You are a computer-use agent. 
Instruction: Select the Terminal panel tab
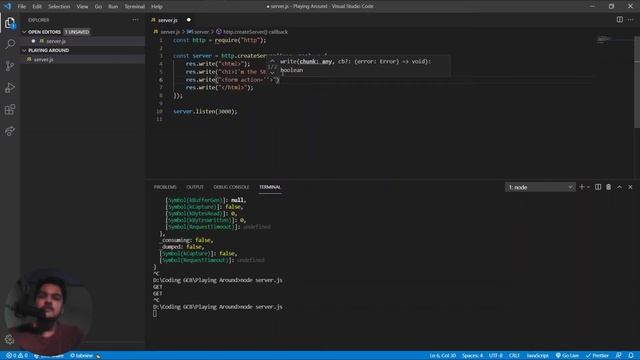click(270, 187)
